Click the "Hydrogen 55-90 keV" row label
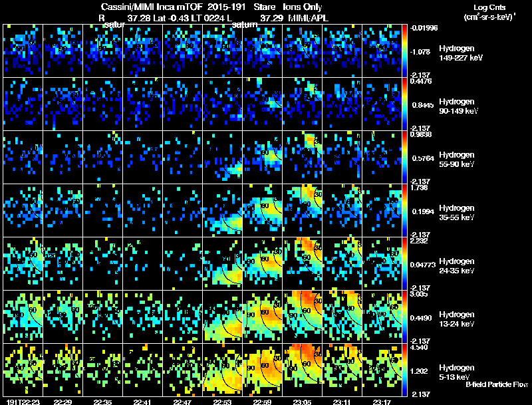 click(457, 160)
